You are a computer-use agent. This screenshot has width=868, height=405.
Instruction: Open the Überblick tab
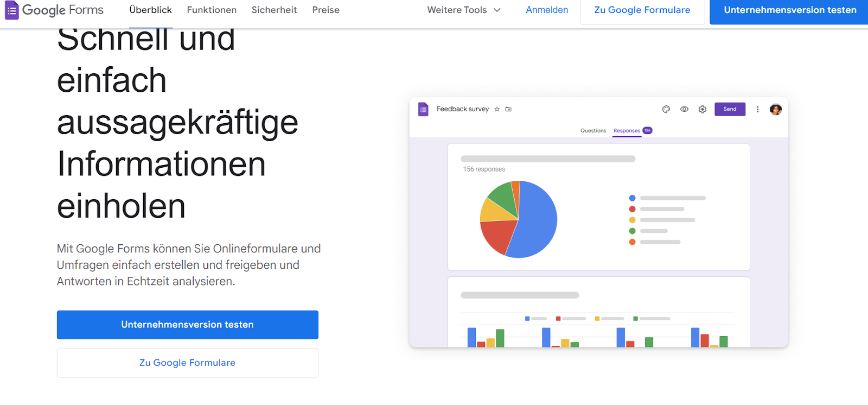click(150, 10)
